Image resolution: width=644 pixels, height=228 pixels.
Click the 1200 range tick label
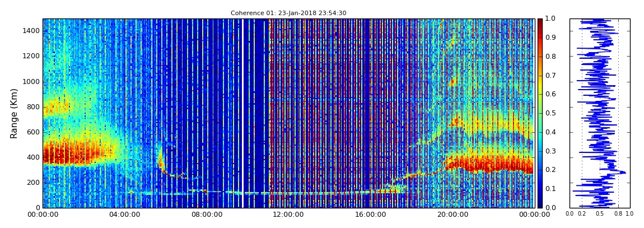point(32,56)
